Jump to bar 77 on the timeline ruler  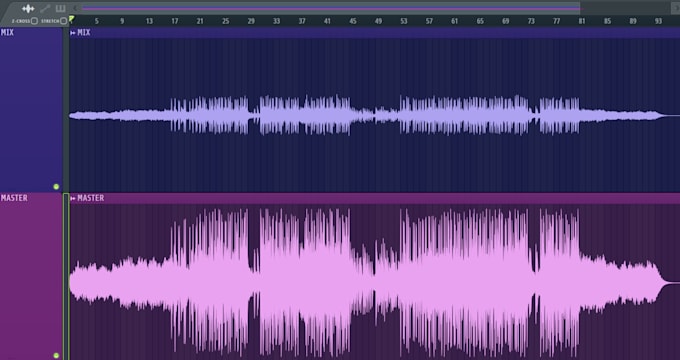556,21
